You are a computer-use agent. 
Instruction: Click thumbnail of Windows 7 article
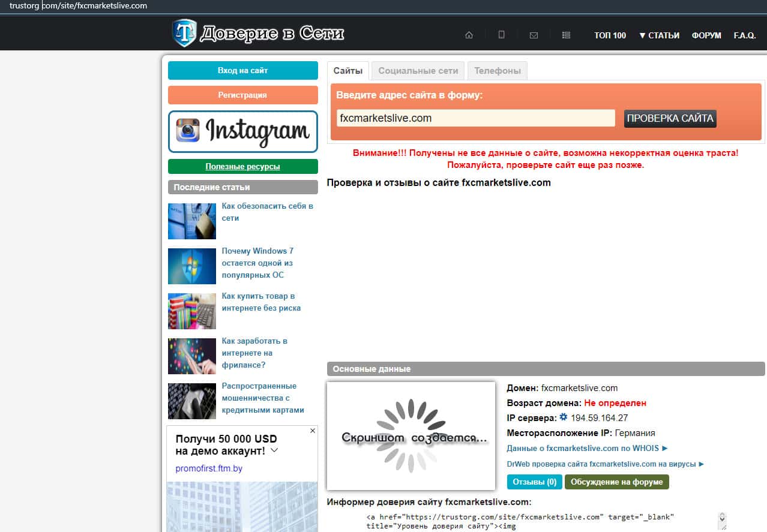click(192, 266)
